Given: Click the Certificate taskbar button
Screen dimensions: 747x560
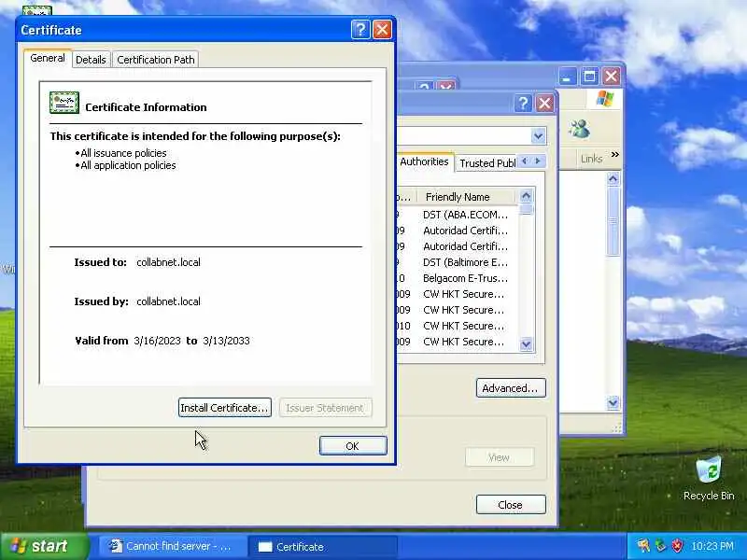Looking at the screenshot, I should click(322, 546).
